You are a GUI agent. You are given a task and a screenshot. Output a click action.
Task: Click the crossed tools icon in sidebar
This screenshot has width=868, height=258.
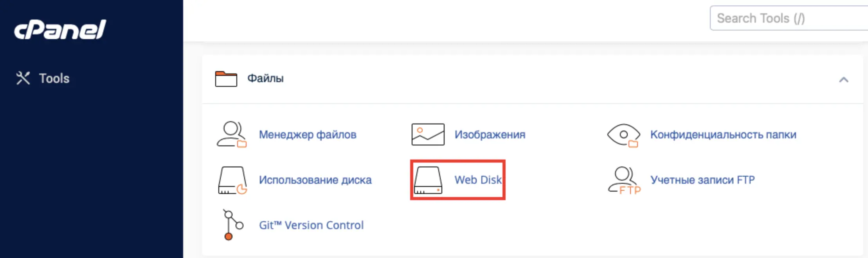point(23,78)
